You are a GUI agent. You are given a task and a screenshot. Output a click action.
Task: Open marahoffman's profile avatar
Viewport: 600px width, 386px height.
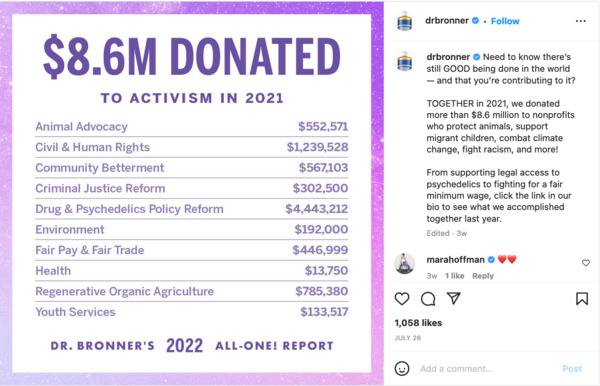click(x=404, y=263)
